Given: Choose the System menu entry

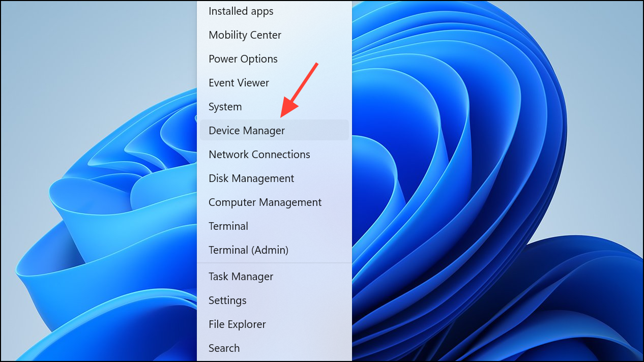Looking at the screenshot, I should coord(274,107).
